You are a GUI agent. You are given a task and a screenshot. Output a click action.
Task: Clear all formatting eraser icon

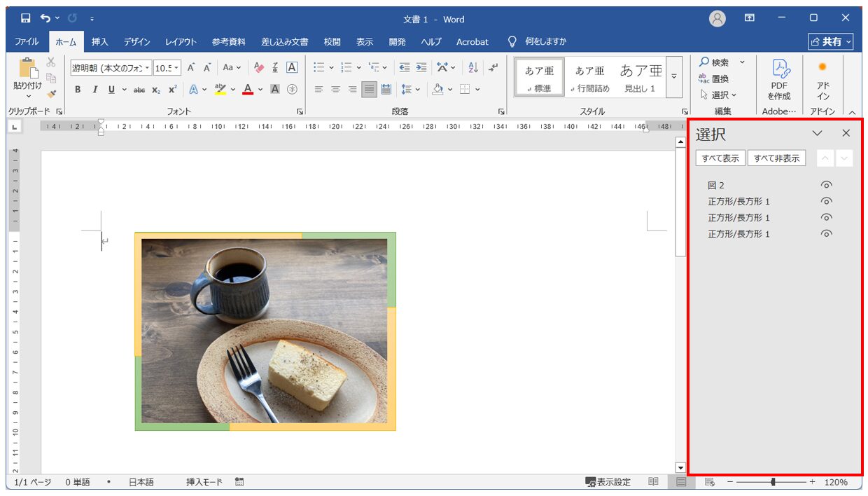(x=259, y=67)
